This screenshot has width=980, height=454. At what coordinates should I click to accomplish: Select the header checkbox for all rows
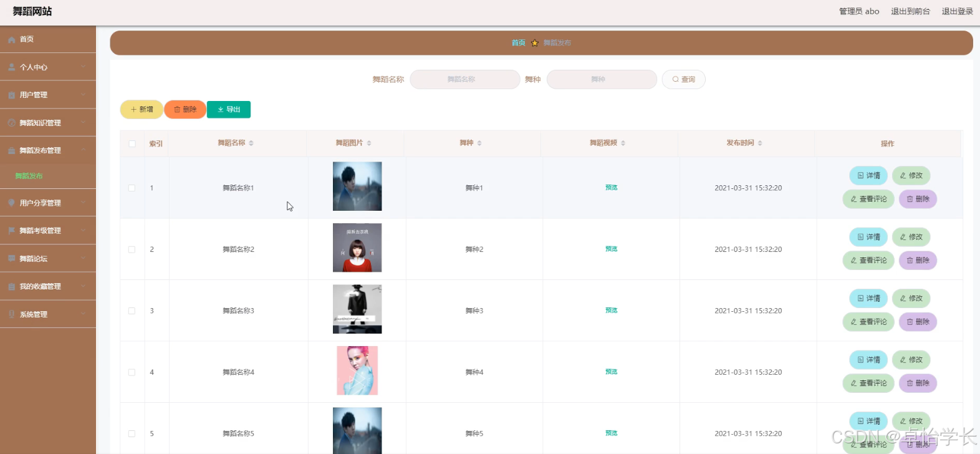tap(132, 143)
